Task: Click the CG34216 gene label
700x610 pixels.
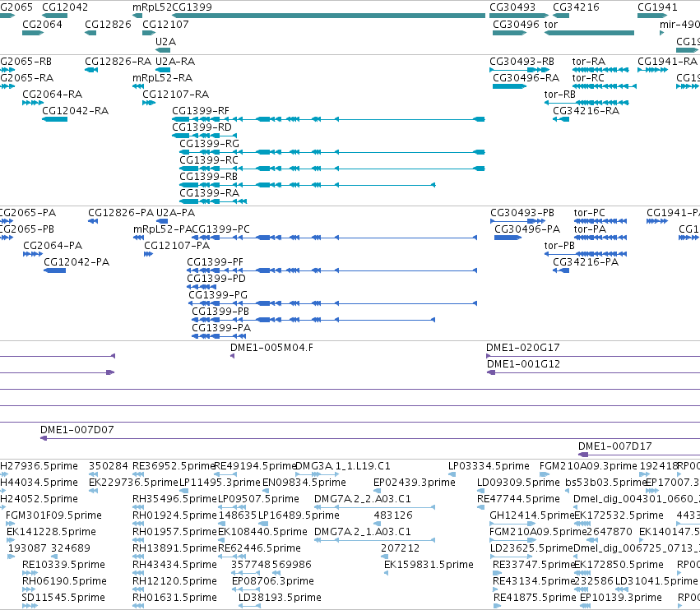Action: pos(576,7)
